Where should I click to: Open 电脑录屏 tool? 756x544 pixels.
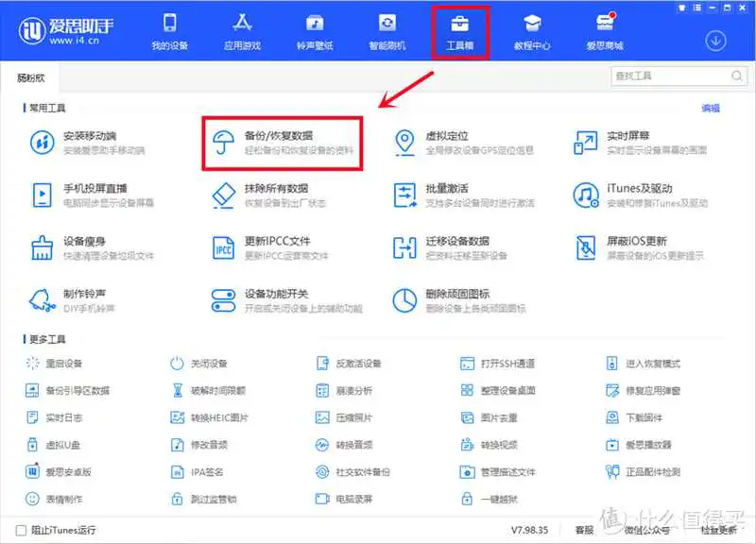(x=344, y=499)
